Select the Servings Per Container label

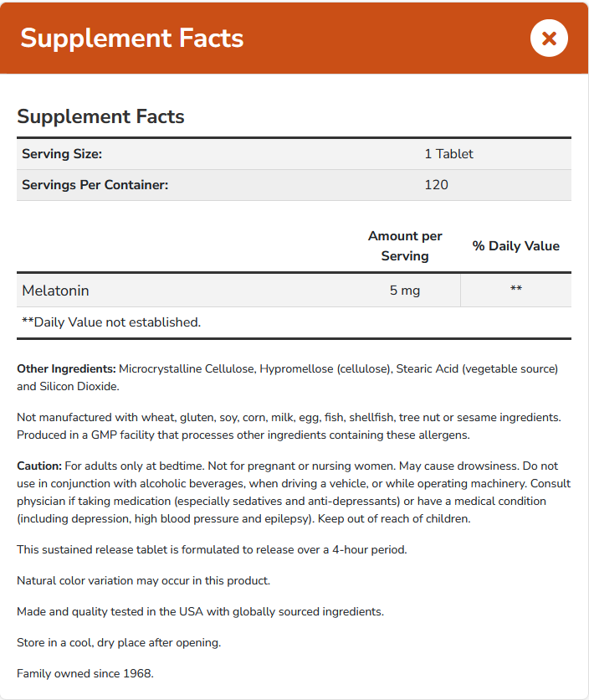(95, 185)
